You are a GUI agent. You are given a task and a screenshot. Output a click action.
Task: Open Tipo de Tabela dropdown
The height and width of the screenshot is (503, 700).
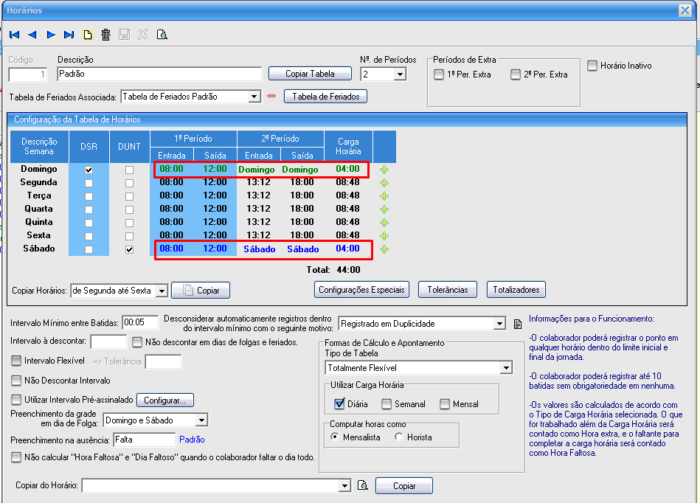[506, 368]
